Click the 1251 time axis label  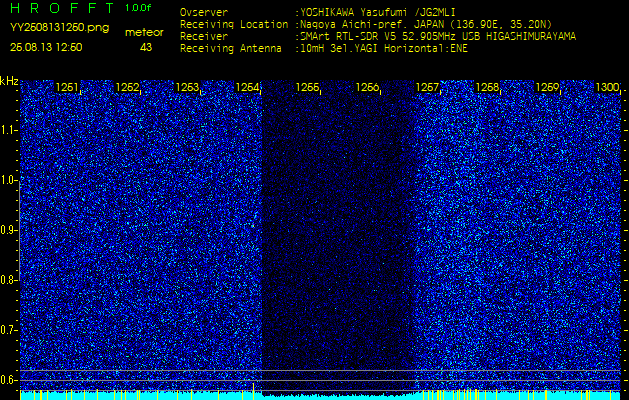pyautogui.click(x=67, y=87)
